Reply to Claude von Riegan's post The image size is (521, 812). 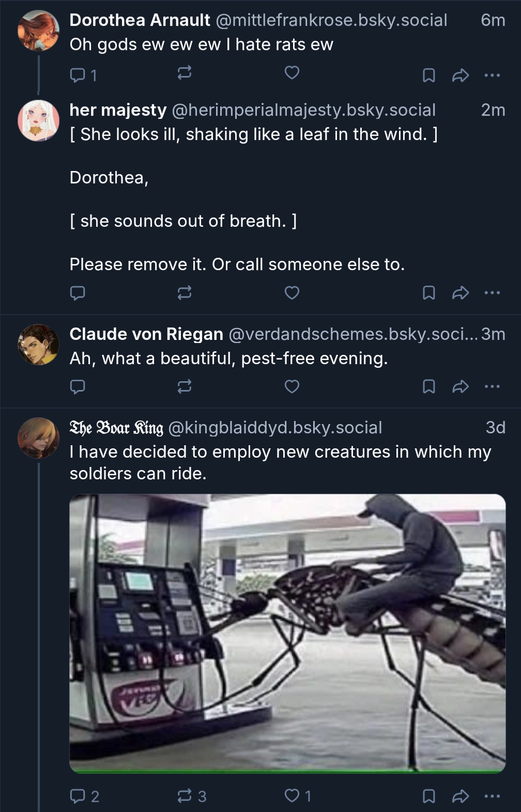point(78,386)
